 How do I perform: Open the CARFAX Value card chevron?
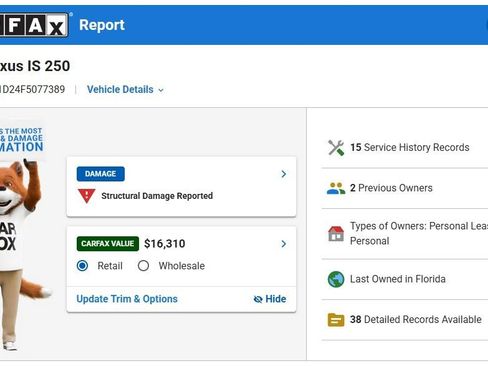pyautogui.click(x=284, y=244)
